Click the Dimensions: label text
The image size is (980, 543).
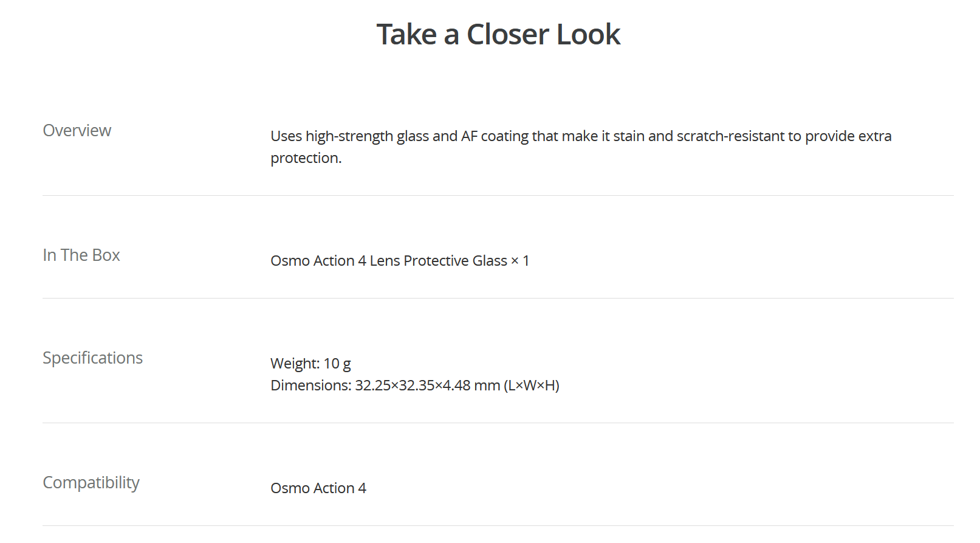point(311,386)
